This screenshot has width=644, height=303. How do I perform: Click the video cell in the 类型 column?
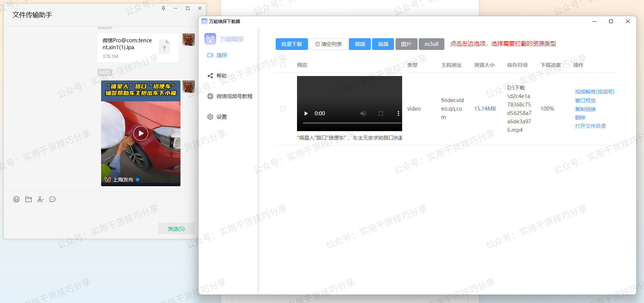[414, 109]
